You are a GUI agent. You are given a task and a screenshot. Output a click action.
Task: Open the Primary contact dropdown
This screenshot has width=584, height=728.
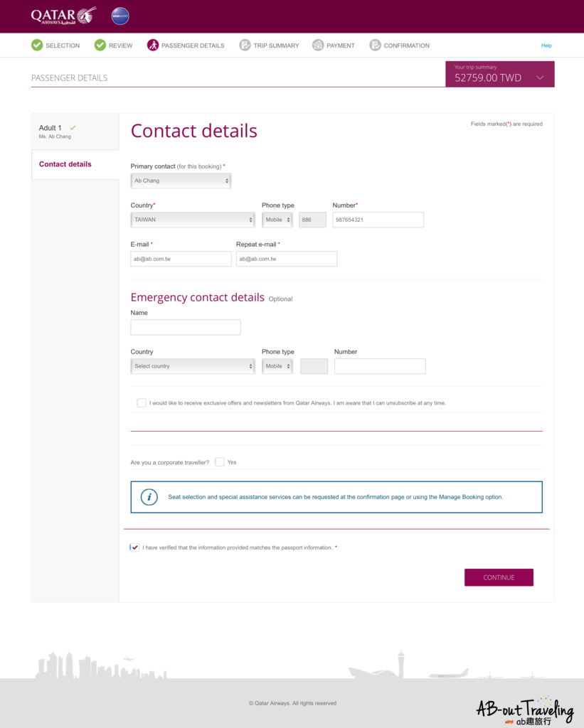pos(181,181)
